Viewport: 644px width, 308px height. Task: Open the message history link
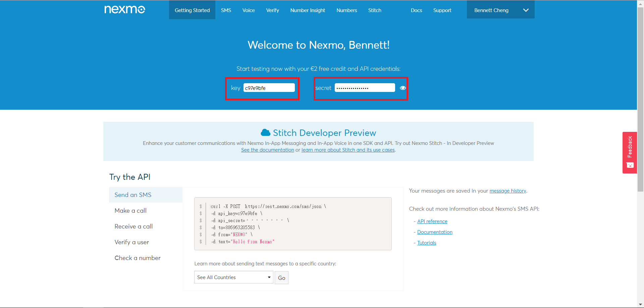507,191
